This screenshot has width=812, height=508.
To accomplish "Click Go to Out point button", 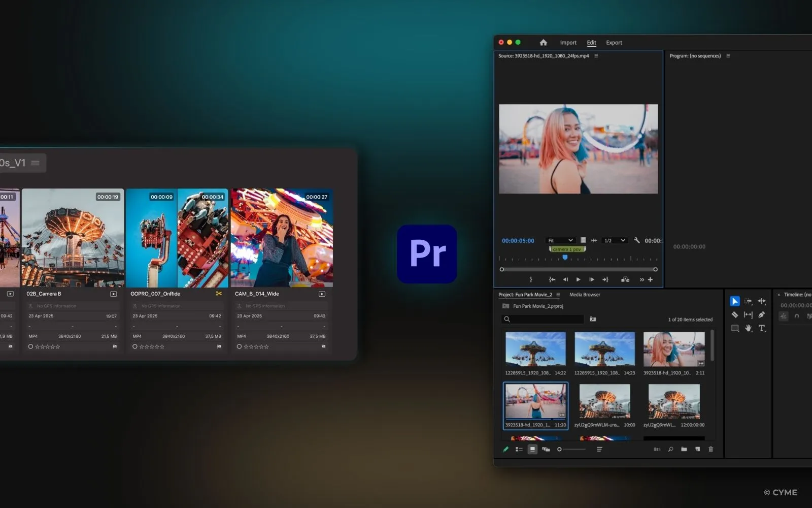I will 605,279.
